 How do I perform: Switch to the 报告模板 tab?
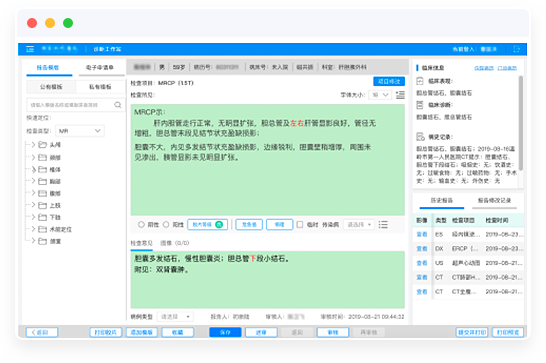coord(48,68)
